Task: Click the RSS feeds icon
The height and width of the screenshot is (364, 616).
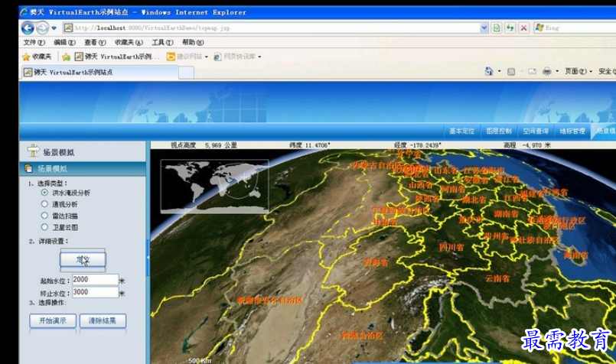Action: tap(511, 71)
